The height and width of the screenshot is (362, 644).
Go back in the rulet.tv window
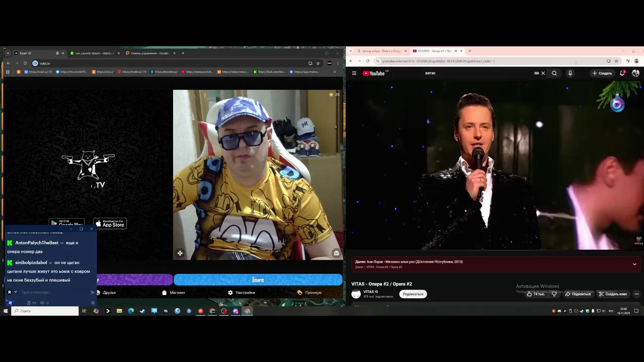8,63
